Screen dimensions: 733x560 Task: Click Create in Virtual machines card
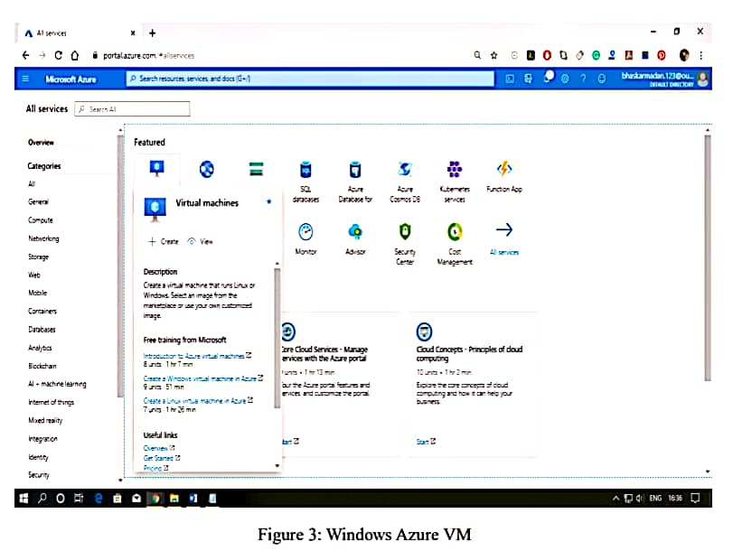(x=164, y=241)
